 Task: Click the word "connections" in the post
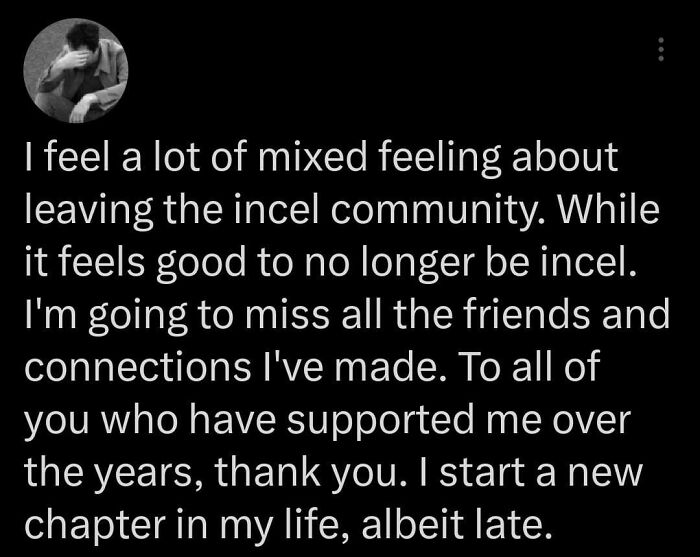[138, 367]
